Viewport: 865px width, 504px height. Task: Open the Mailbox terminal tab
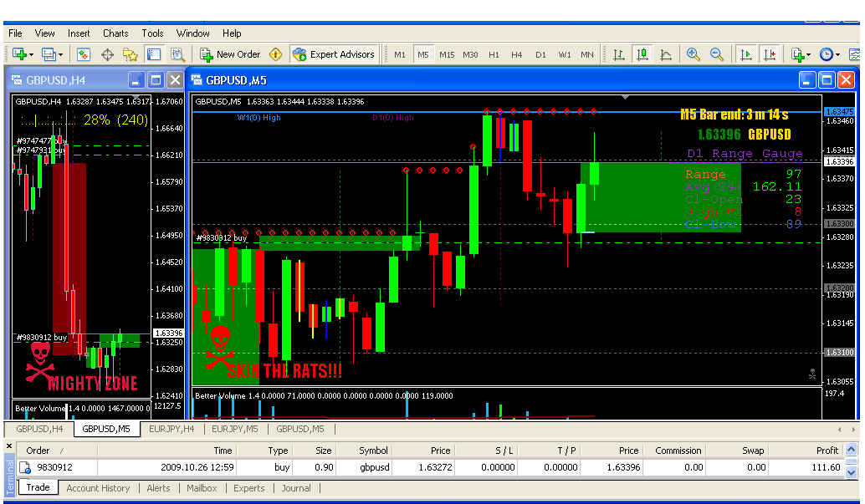point(202,488)
